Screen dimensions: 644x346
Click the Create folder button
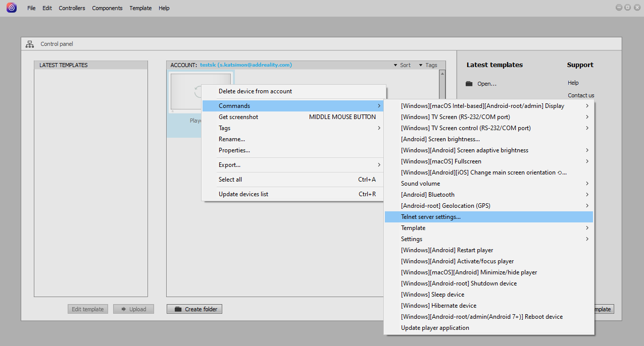tap(194, 309)
